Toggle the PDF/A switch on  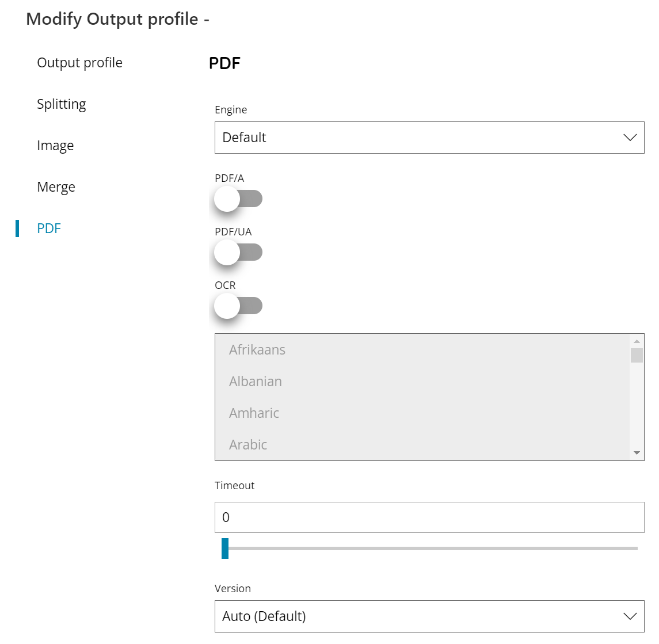(x=238, y=198)
